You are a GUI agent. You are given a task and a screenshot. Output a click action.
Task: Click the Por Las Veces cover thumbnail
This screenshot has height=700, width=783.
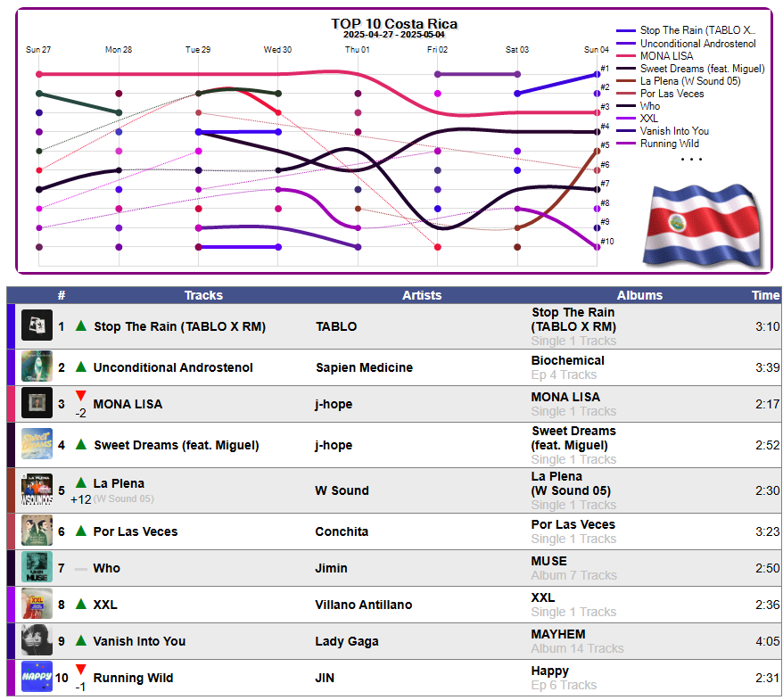(37, 531)
